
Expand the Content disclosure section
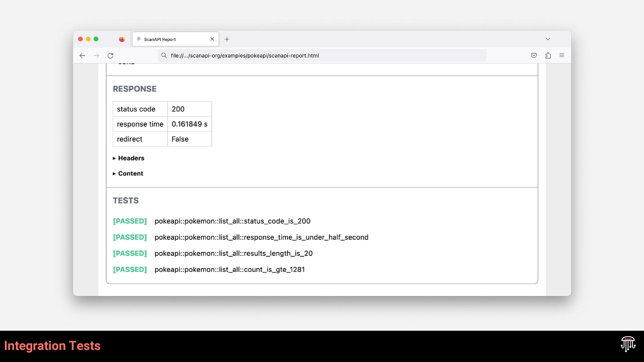coord(130,174)
